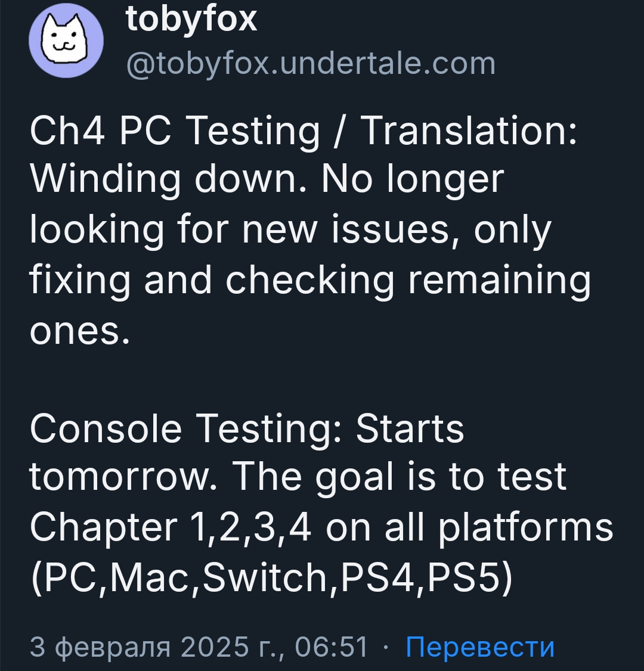
Task: Click the line 'Console Testing: Starts'
Action: tap(247, 429)
